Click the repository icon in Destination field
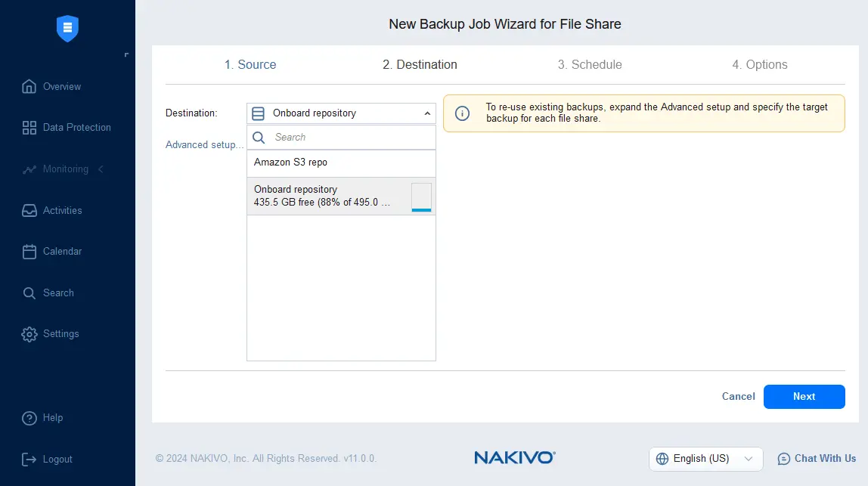868x486 pixels. [x=258, y=113]
